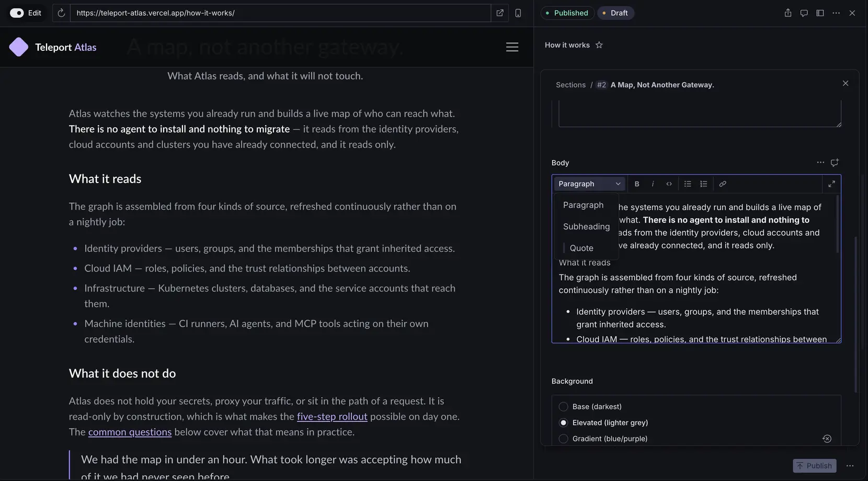Open the top bar more options menu
Viewport: 868px width, 481px height.
tap(836, 13)
